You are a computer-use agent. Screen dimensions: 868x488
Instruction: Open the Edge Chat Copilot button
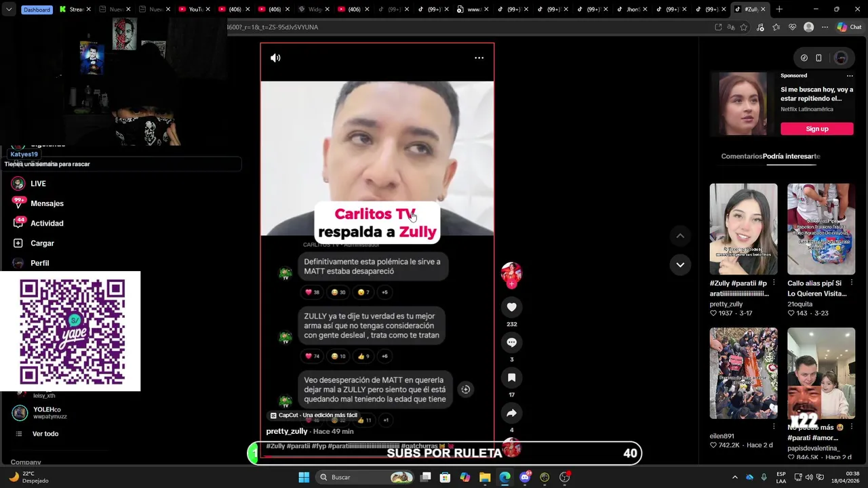[x=849, y=27]
